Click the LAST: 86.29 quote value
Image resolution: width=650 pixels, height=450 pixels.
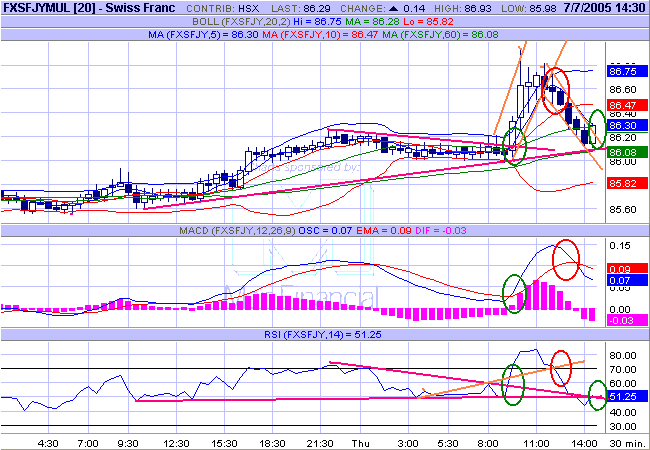(301, 9)
